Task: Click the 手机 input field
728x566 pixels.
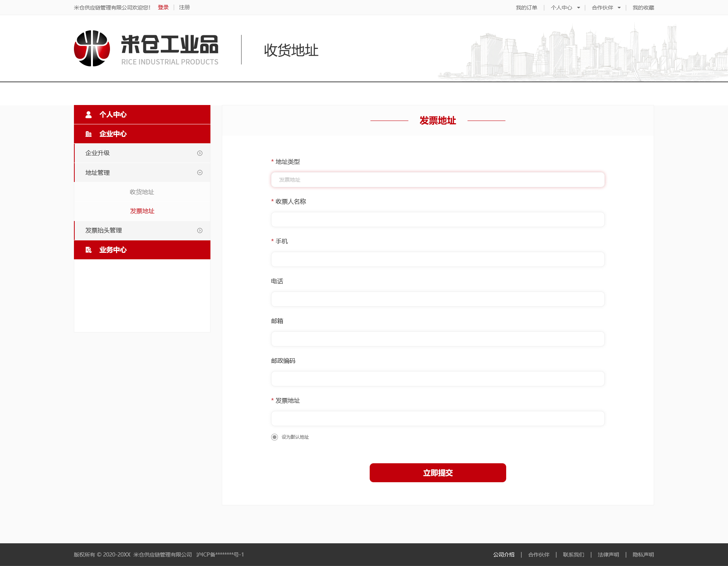Action: click(438, 259)
